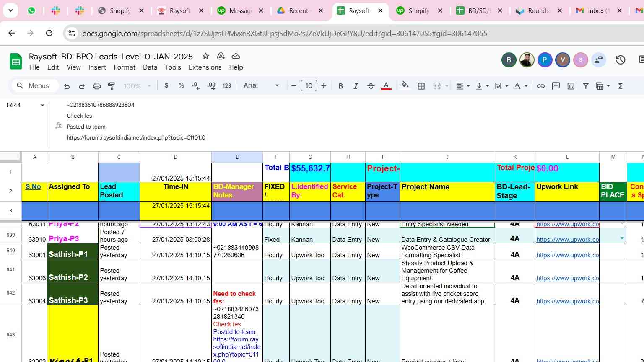
Task: Activate the Paint format roller icon
Action: [112, 86]
